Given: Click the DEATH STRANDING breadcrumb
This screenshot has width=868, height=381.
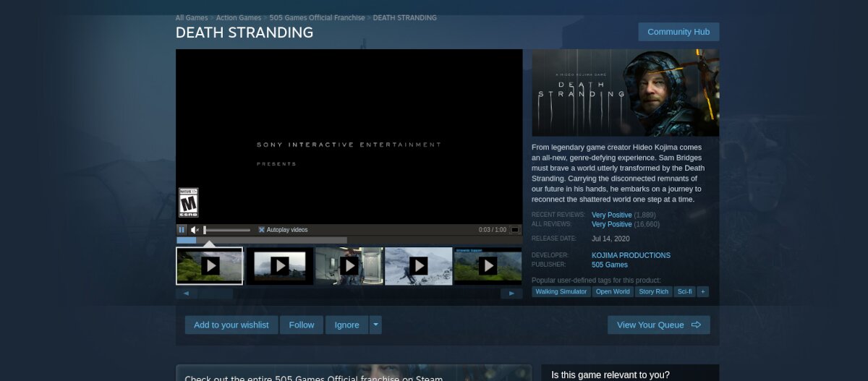Looking at the screenshot, I should tap(405, 17).
